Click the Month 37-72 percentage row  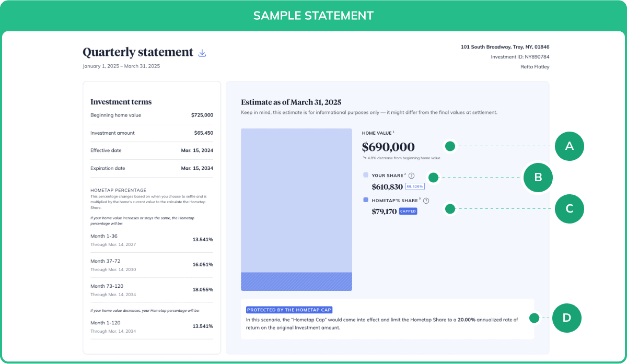[152, 265]
